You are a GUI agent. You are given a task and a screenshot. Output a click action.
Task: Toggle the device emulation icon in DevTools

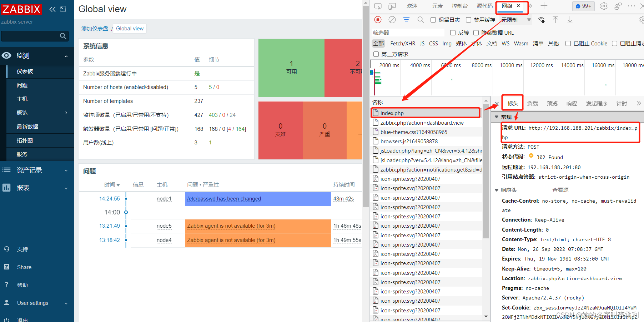point(392,6)
